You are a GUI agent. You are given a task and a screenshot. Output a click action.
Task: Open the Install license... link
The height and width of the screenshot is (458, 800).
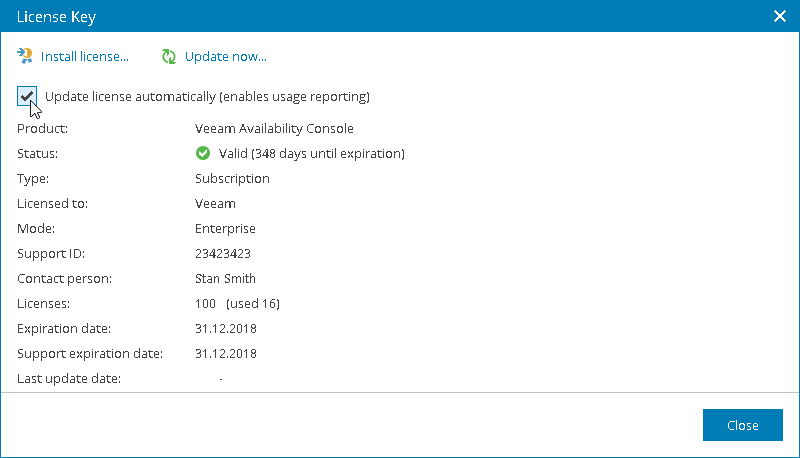coord(84,57)
